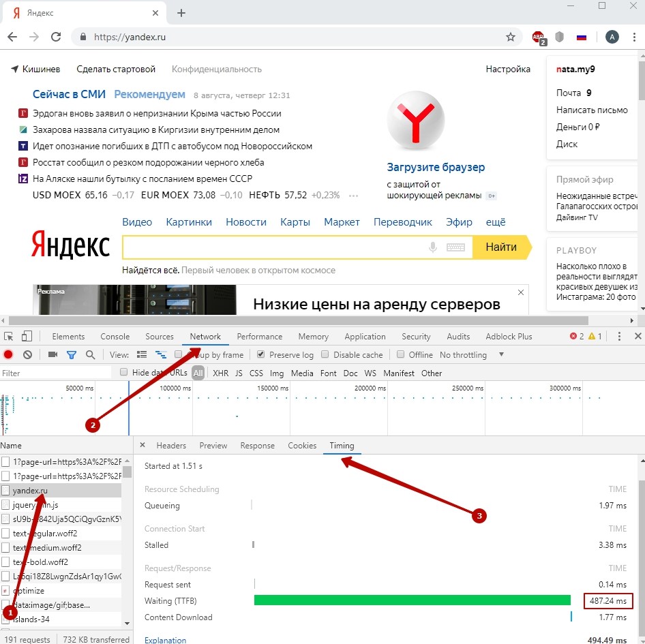Show the request Cookies tab
The width and height of the screenshot is (645, 644).
302,446
